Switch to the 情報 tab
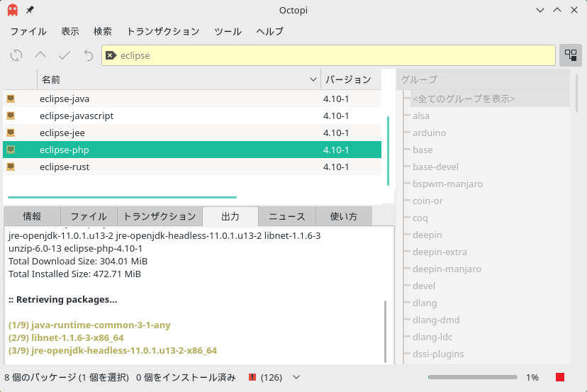 (32, 216)
